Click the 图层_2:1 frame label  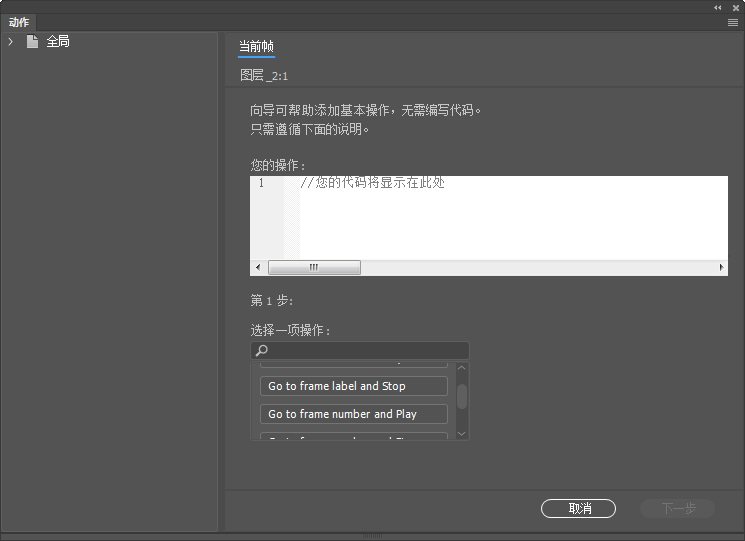[x=264, y=76]
